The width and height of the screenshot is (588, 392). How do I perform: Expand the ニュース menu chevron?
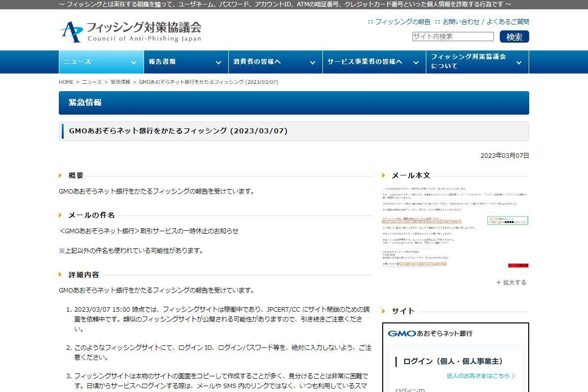pyautogui.click(x=134, y=62)
